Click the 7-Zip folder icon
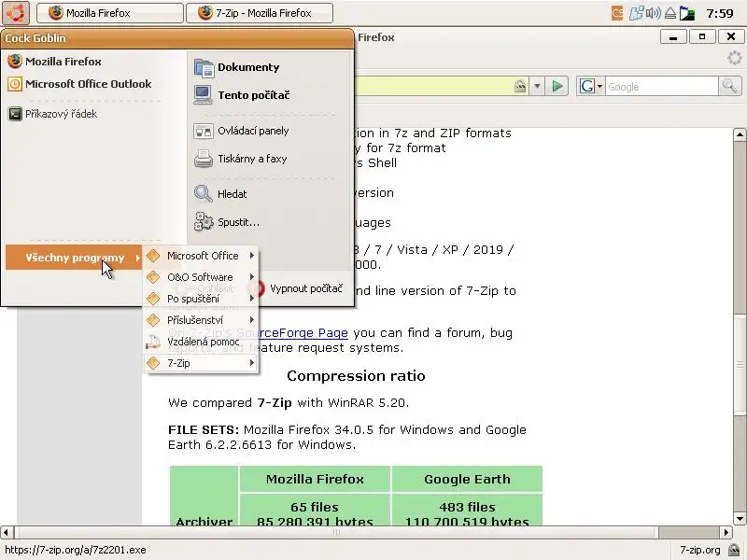The width and height of the screenshot is (747, 560). pos(153,363)
